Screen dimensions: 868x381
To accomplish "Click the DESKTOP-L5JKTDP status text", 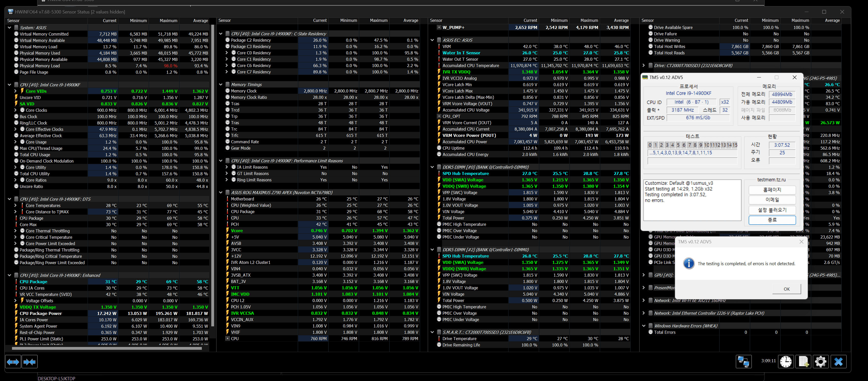I will 57,378.
